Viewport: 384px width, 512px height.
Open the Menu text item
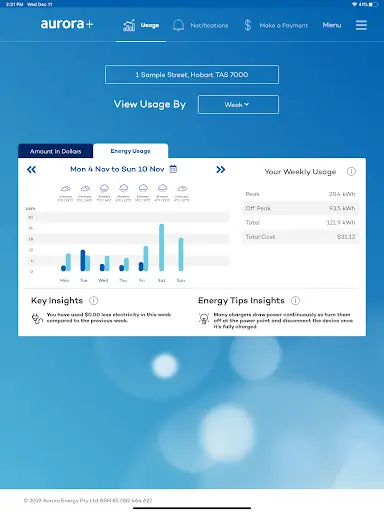pos(332,25)
